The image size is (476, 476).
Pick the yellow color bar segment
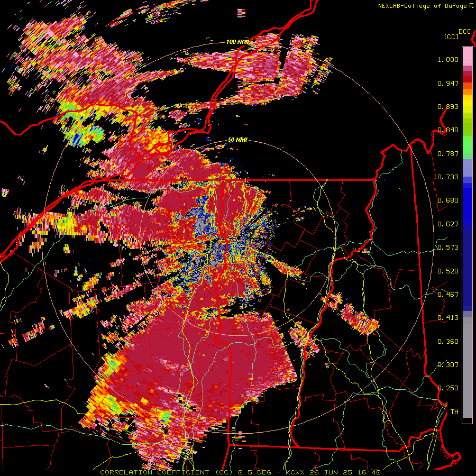pos(467,104)
